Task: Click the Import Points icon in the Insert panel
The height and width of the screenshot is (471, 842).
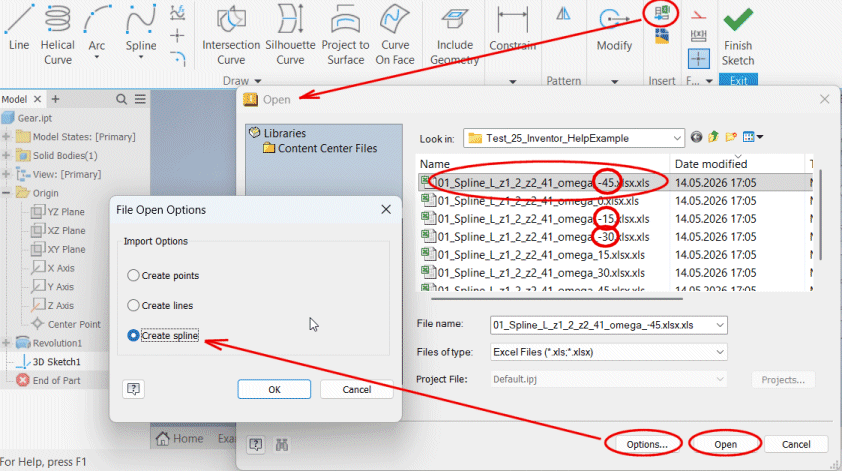Action: [x=662, y=12]
